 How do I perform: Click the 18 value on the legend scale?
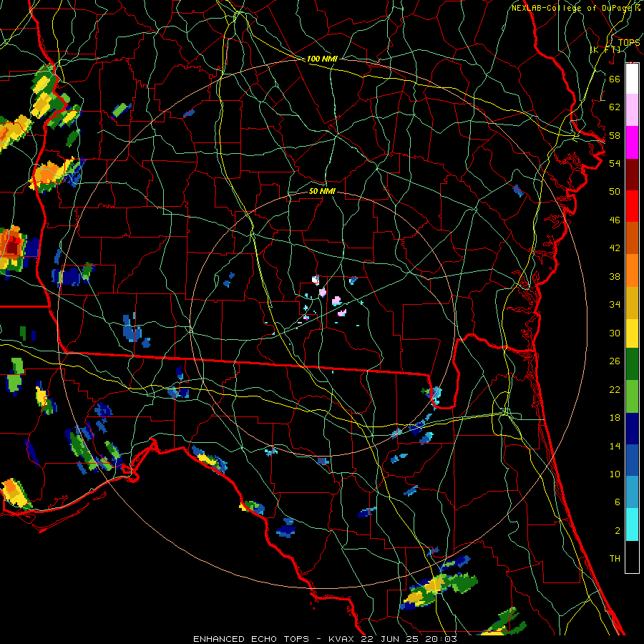point(615,418)
